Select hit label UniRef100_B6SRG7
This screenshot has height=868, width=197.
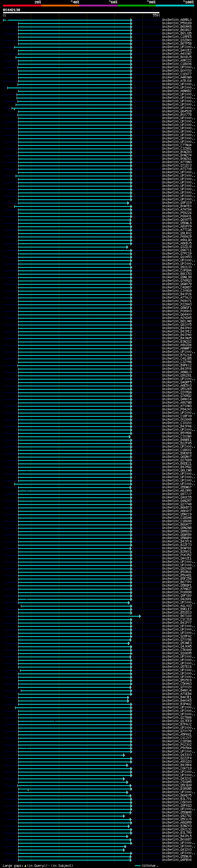coord(177,30)
